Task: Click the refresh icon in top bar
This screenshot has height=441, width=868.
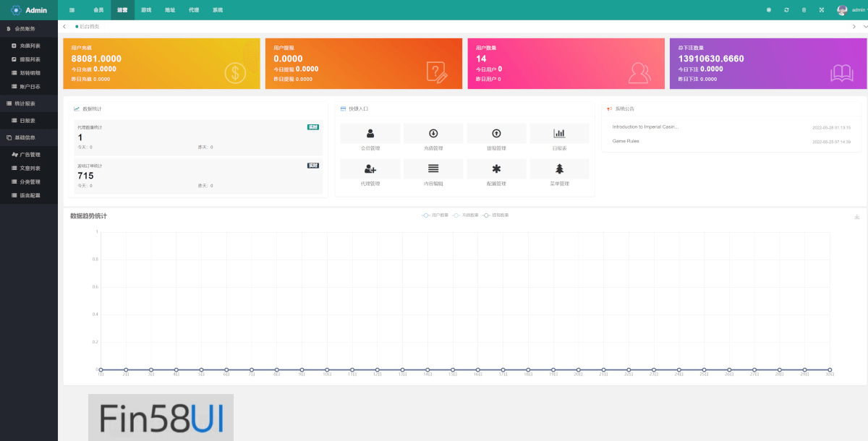Action: (786, 10)
